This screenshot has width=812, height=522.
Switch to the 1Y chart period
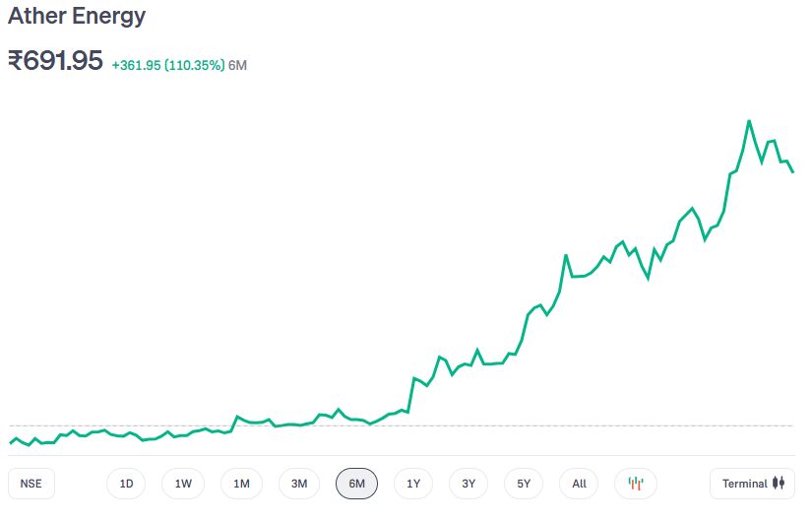pos(413,484)
